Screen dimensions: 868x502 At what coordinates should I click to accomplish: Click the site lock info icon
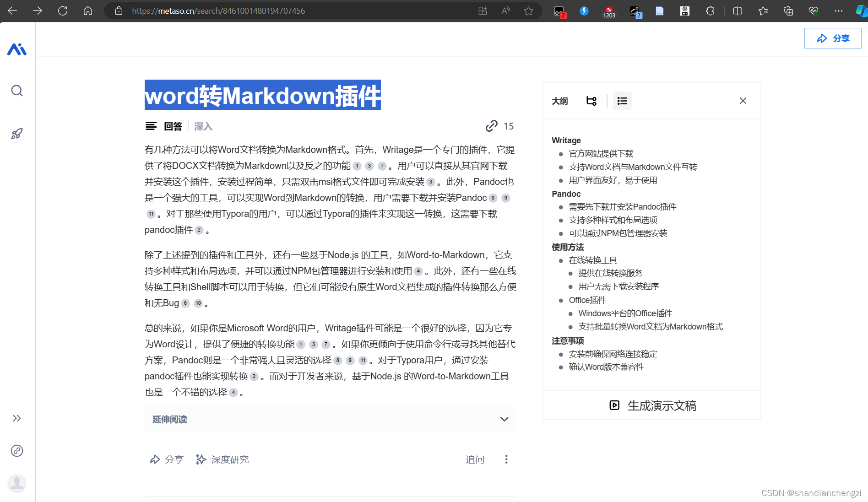pos(119,11)
